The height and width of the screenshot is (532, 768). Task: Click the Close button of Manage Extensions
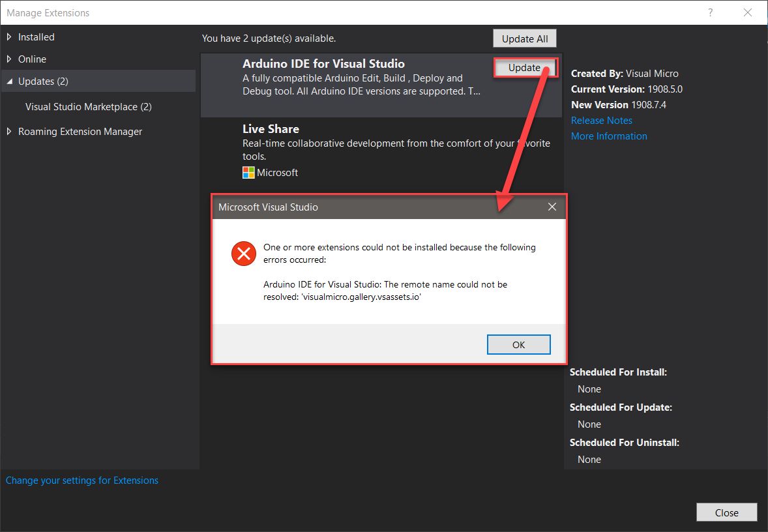[x=726, y=512]
